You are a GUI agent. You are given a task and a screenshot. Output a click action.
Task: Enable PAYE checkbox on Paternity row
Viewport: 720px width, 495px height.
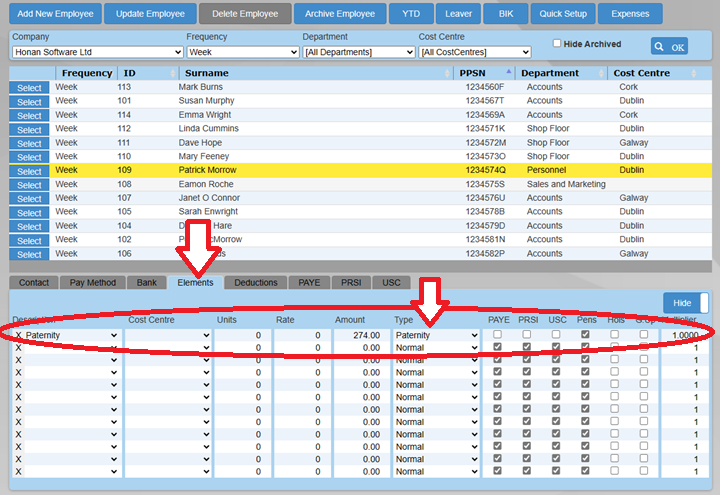499,335
